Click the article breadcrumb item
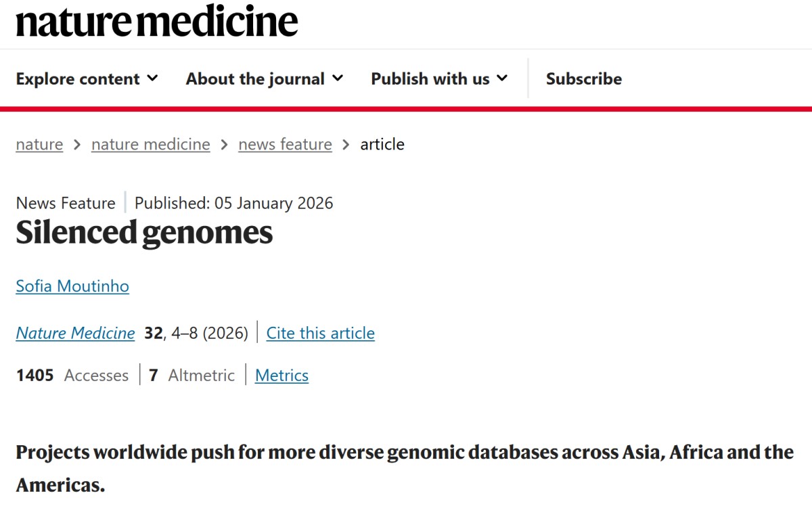The image size is (812, 523). tap(382, 144)
